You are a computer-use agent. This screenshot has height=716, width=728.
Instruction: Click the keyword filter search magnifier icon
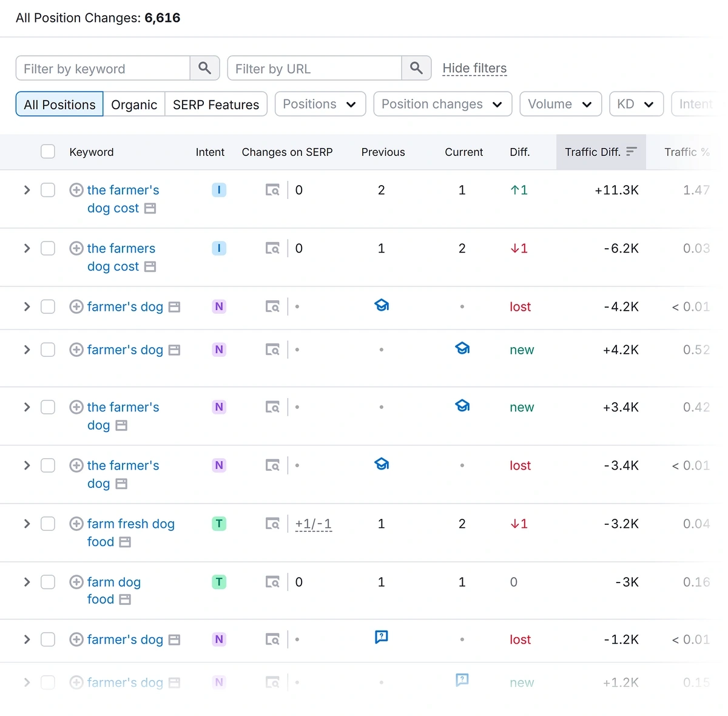pos(204,68)
